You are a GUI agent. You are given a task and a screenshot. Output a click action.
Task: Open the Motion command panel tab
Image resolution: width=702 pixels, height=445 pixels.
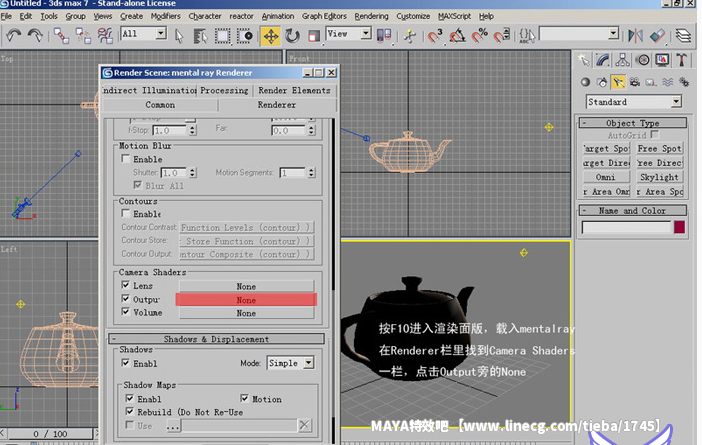point(643,60)
